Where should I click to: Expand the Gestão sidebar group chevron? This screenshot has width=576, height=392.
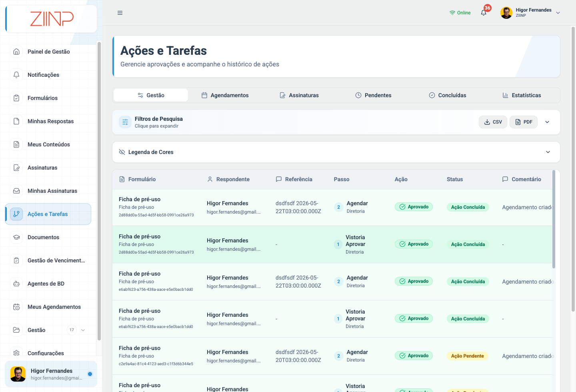tap(83, 330)
